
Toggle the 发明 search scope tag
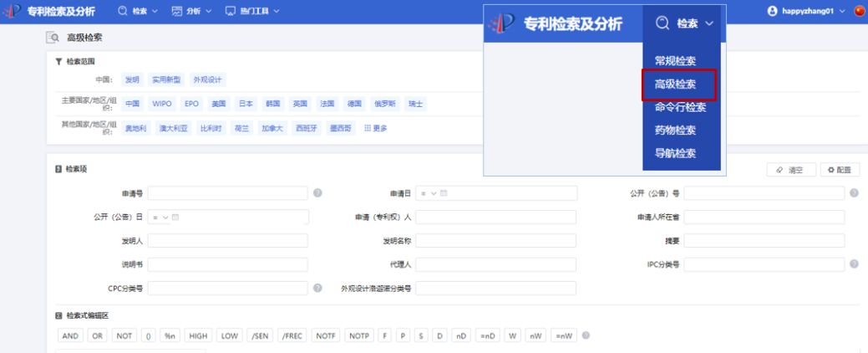tap(132, 79)
